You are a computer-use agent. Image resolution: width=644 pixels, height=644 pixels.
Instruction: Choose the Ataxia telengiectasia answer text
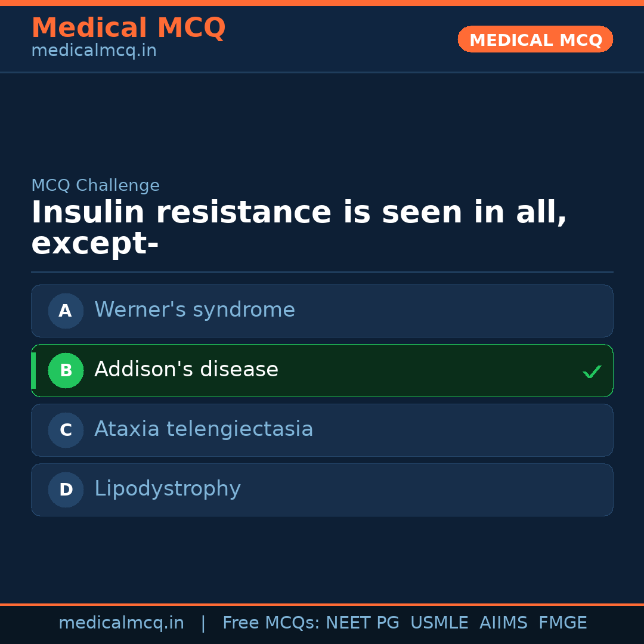point(203,429)
